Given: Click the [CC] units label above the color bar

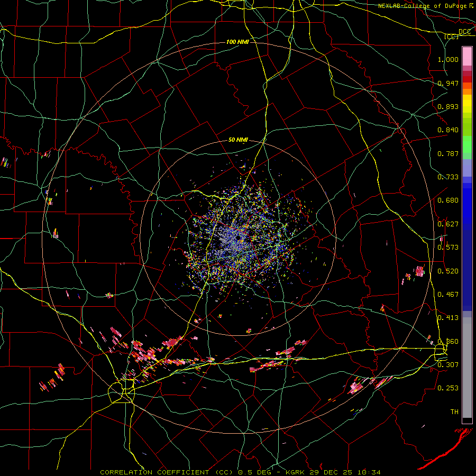Looking at the screenshot, I should (451, 36).
